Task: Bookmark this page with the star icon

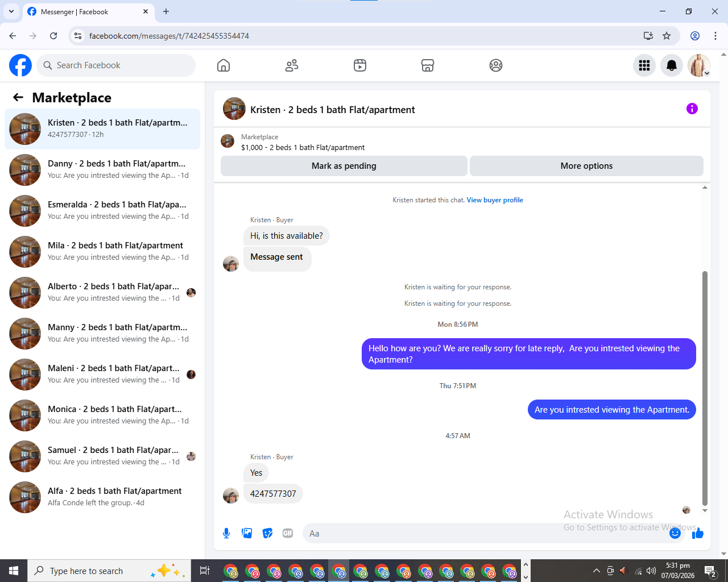Action: pos(667,36)
